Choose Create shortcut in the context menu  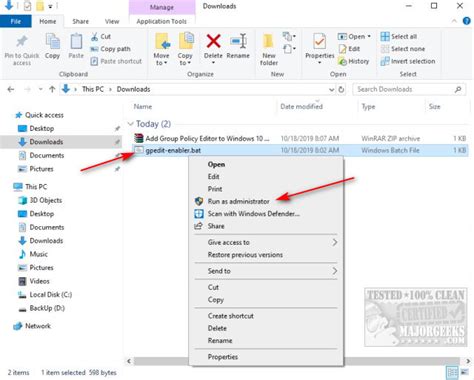click(231, 316)
